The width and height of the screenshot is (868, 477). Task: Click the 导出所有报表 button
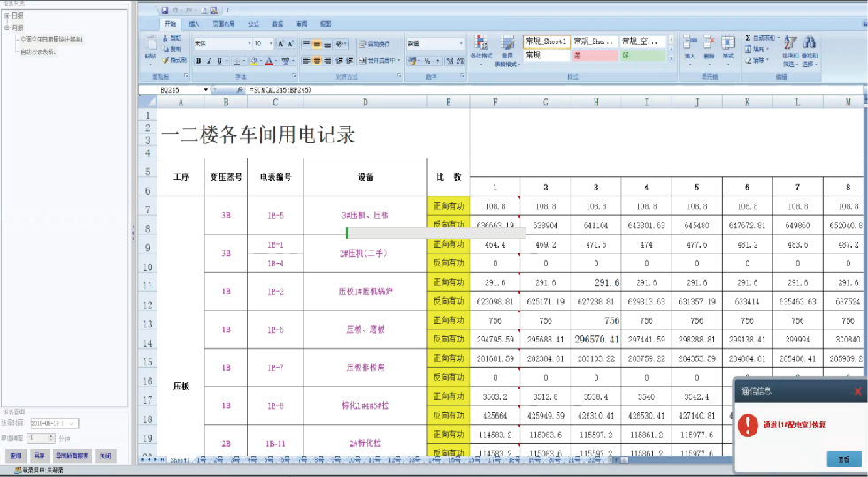click(x=72, y=456)
